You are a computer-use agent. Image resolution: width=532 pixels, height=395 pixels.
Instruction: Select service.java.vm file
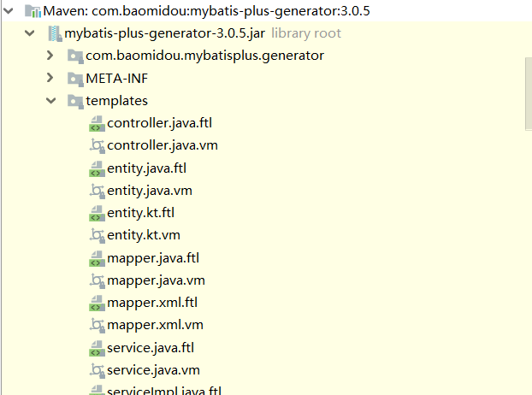(153, 370)
